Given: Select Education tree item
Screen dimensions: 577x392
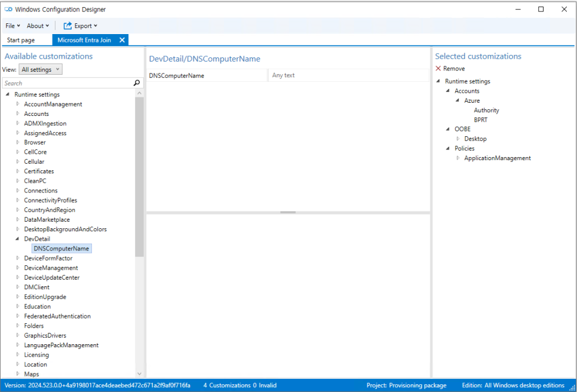Looking at the screenshot, I should tap(38, 306).
